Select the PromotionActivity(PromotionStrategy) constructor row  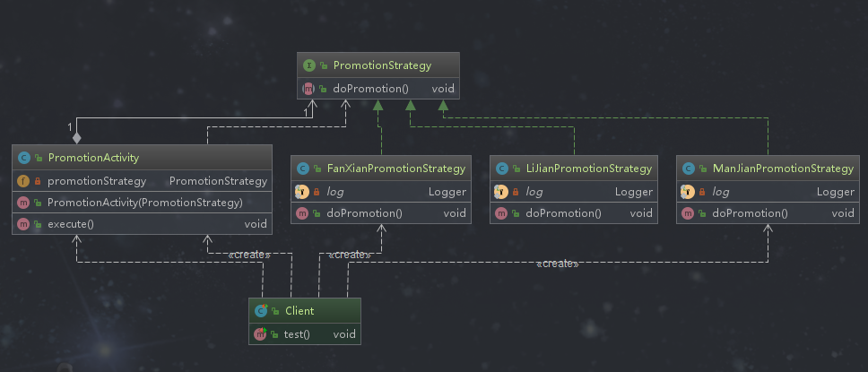point(144,203)
